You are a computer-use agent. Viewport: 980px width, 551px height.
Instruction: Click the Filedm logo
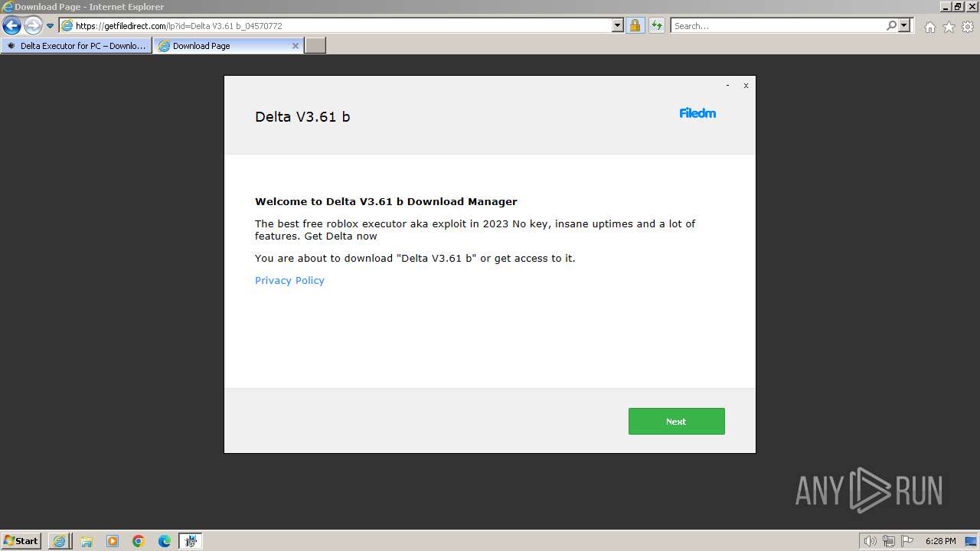[x=697, y=113]
